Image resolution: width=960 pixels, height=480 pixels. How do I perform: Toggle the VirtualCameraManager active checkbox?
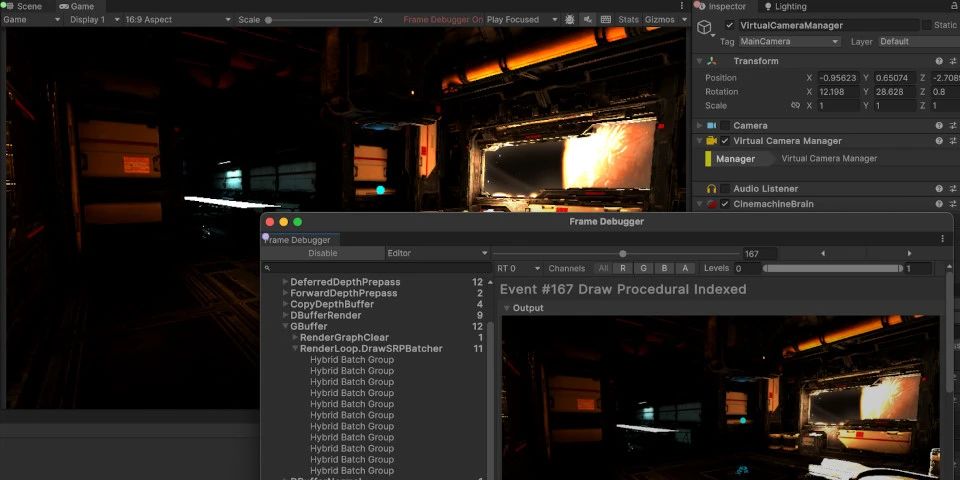[x=729, y=25]
